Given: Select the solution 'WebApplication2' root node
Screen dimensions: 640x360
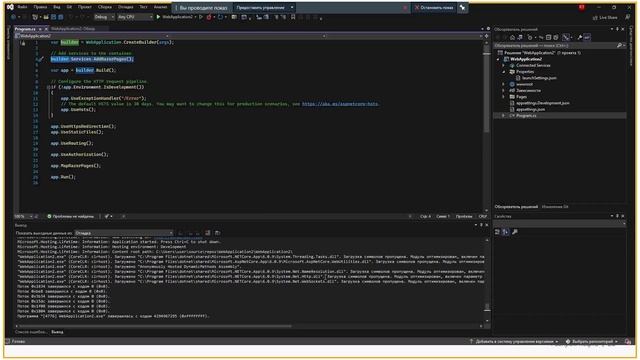Looking at the screenshot, I should pyautogui.click(x=542, y=53).
